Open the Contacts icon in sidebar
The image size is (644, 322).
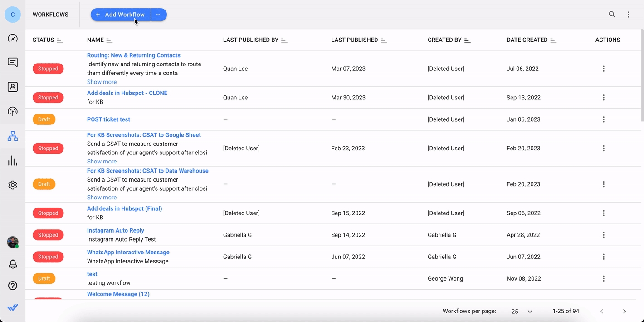(x=13, y=87)
